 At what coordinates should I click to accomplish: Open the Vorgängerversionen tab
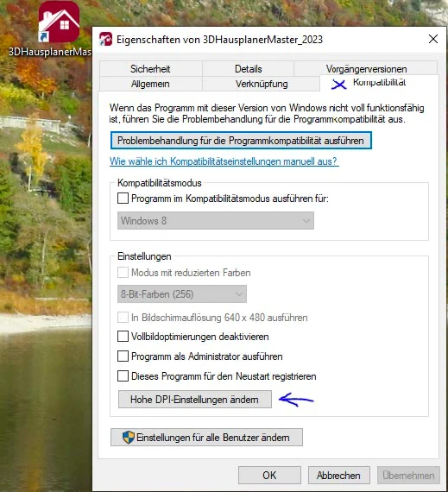[x=366, y=69]
